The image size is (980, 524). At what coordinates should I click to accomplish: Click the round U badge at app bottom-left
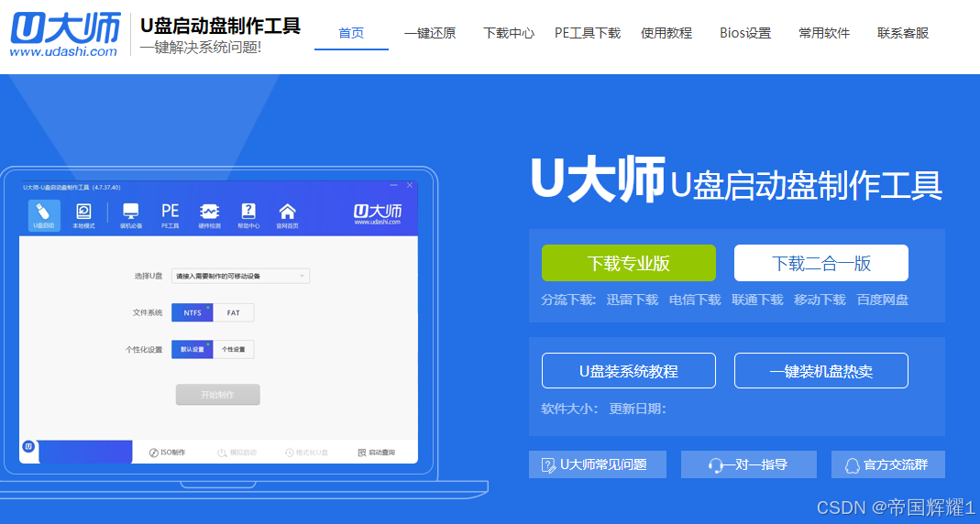(28, 446)
